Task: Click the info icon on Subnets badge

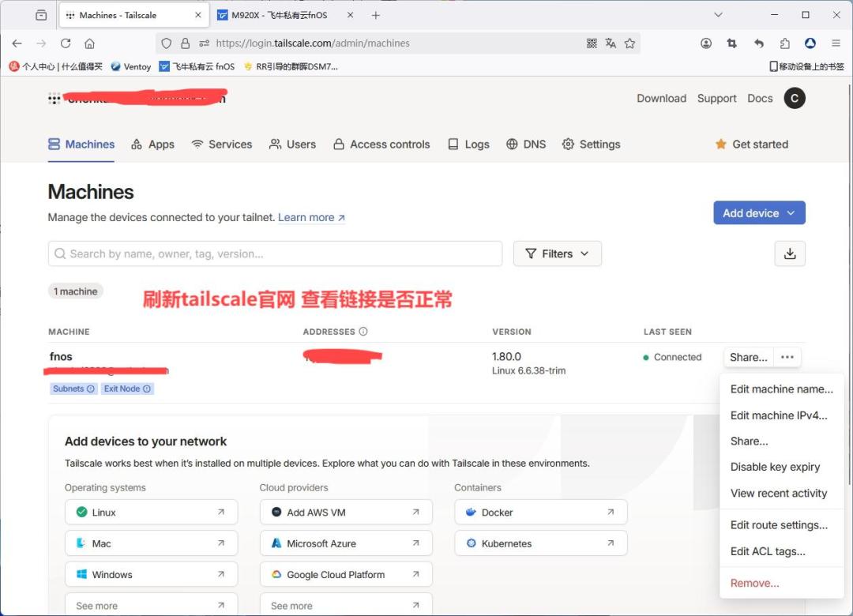Action: pyautogui.click(x=91, y=389)
